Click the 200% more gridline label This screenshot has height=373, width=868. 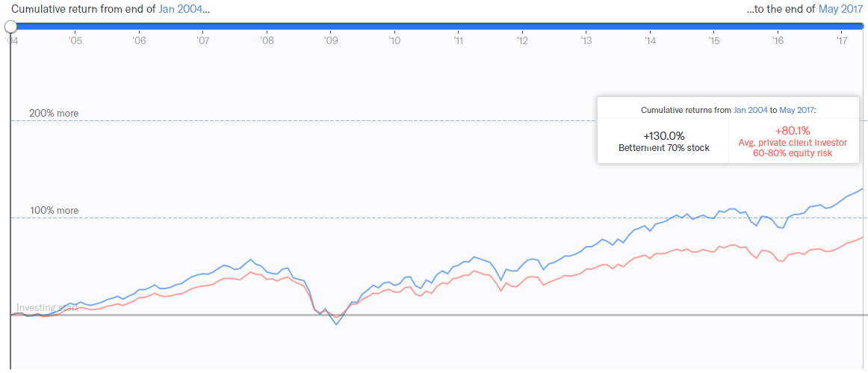[54, 114]
